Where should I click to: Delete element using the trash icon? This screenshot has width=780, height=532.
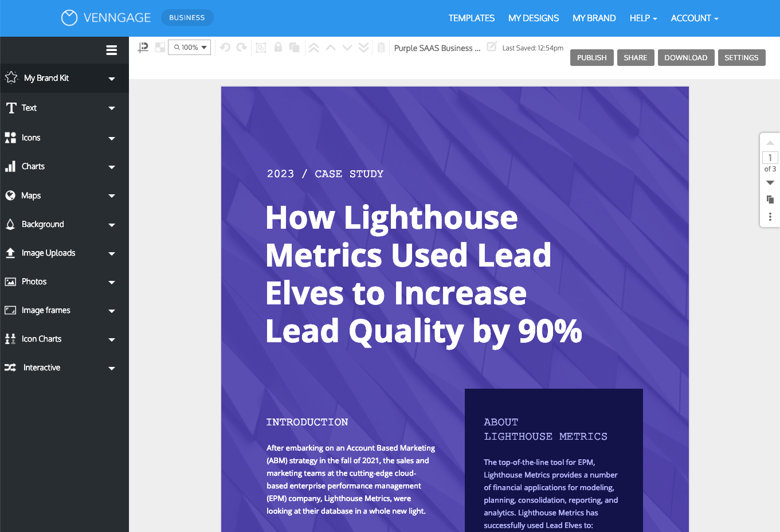pos(381,47)
